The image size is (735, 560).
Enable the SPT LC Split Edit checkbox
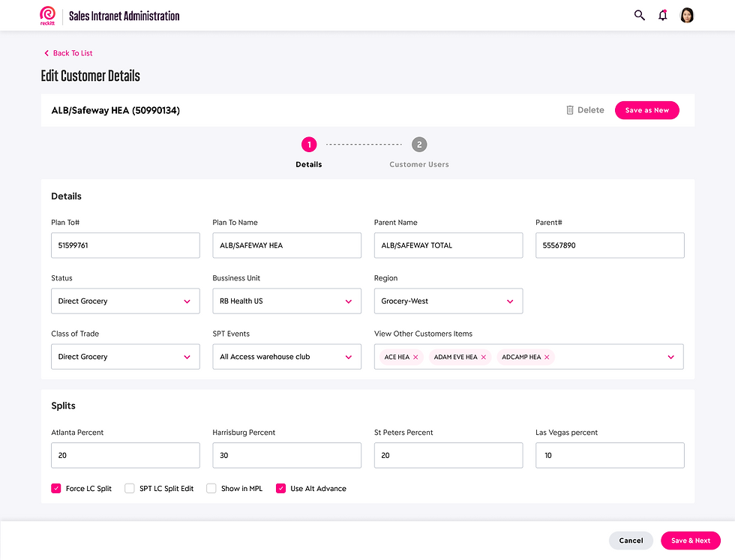pyautogui.click(x=130, y=489)
